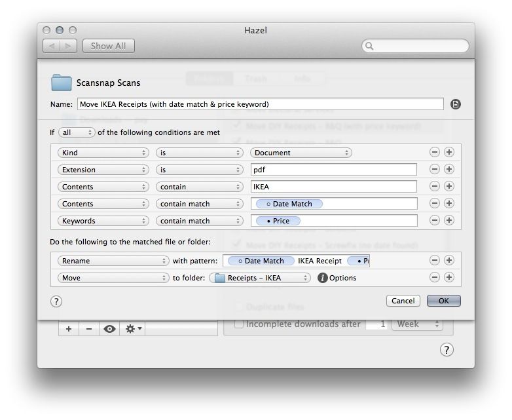
Task: Click the IKEA Receipt text in pattern
Action: 320,261
